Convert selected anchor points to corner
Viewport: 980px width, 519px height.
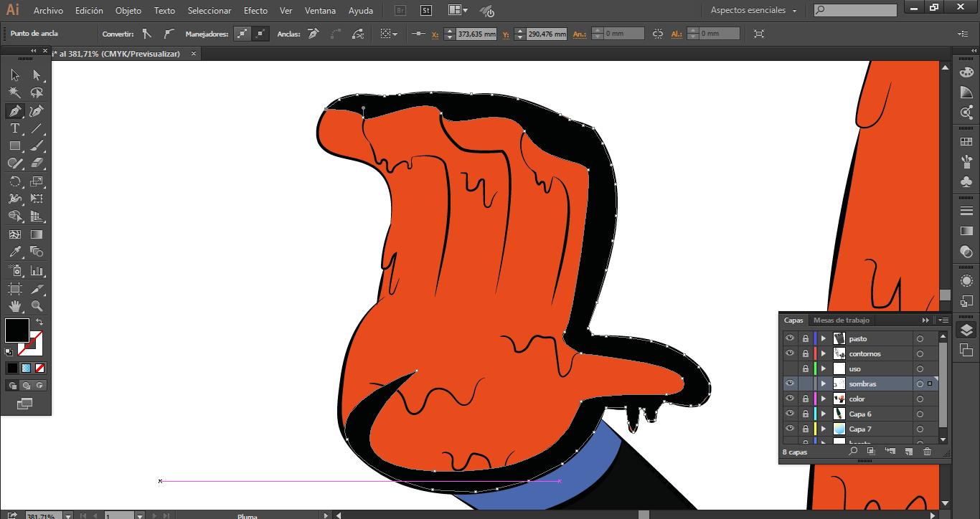point(147,34)
